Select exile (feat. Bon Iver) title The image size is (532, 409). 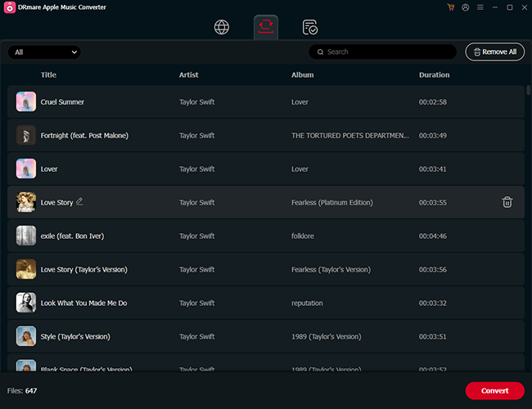[x=72, y=236]
